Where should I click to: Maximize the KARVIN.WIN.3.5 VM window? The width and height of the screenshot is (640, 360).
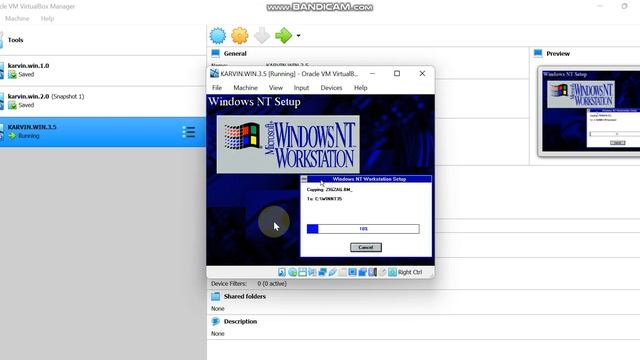(x=397, y=73)
